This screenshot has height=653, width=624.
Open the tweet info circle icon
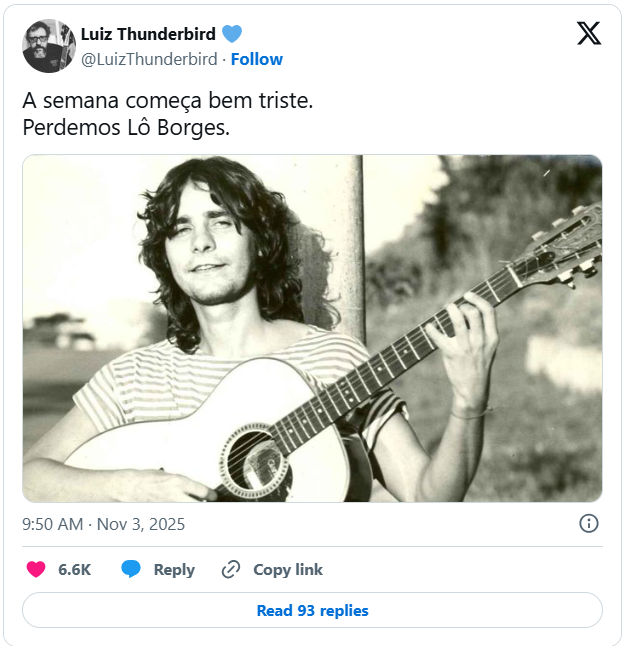[x=589, y=523]
